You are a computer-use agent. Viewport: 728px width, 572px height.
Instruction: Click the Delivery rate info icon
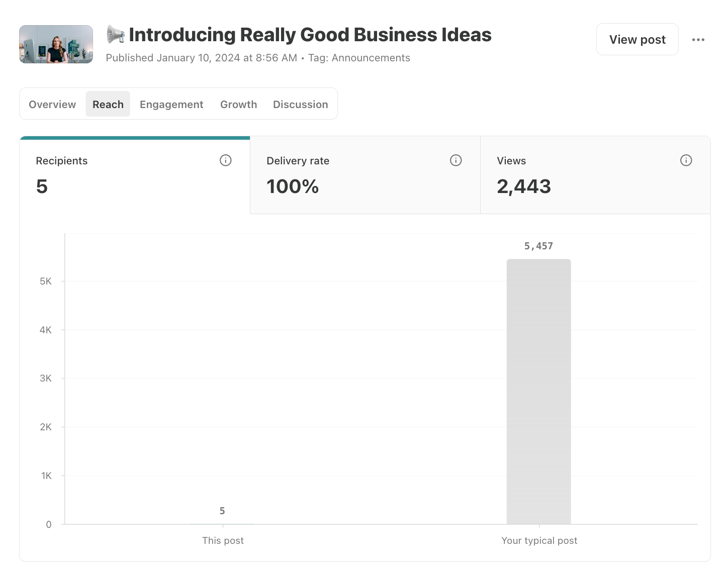point(456,160)
